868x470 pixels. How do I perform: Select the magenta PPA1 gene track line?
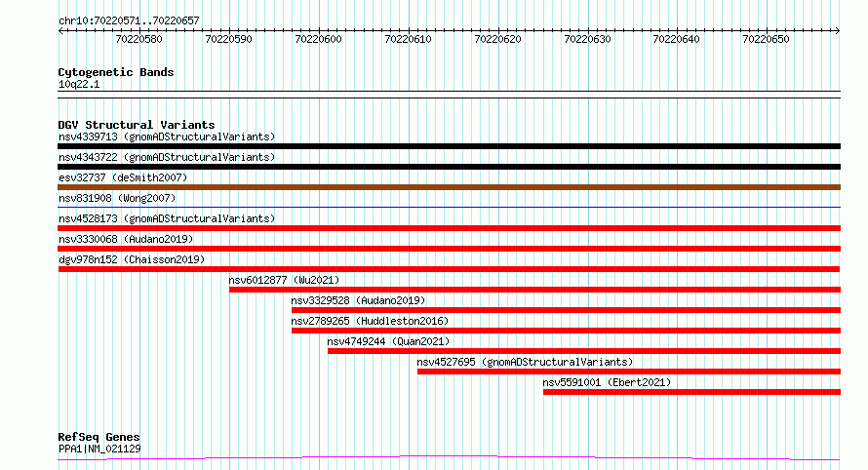449,458
